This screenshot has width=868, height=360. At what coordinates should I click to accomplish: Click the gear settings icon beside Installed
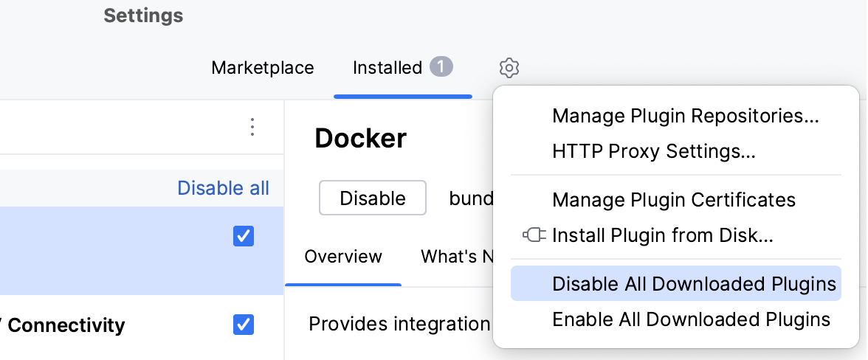(x=509, y=68)
